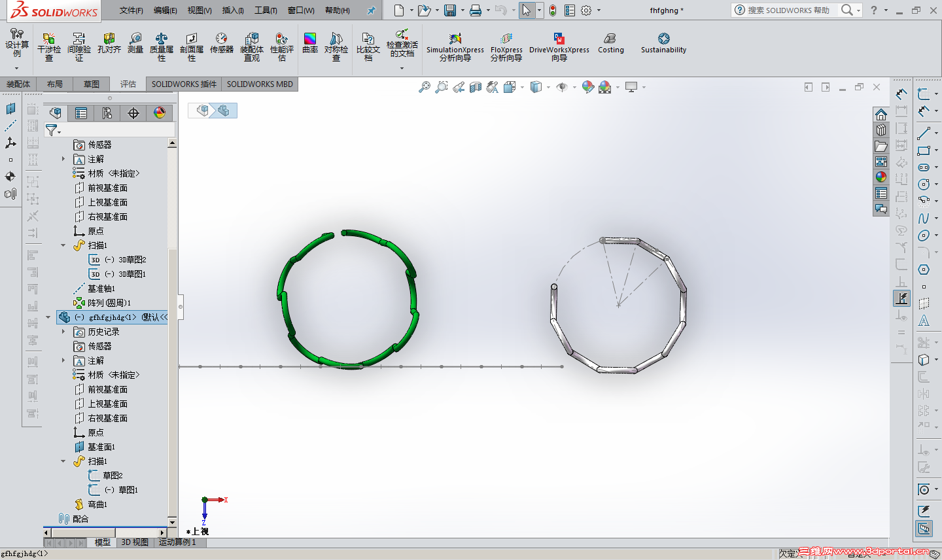Image resolution: width=942 pixels, height=560 pixels.
Task: Open the 插入(I) menu
Action: click(233, 10)
